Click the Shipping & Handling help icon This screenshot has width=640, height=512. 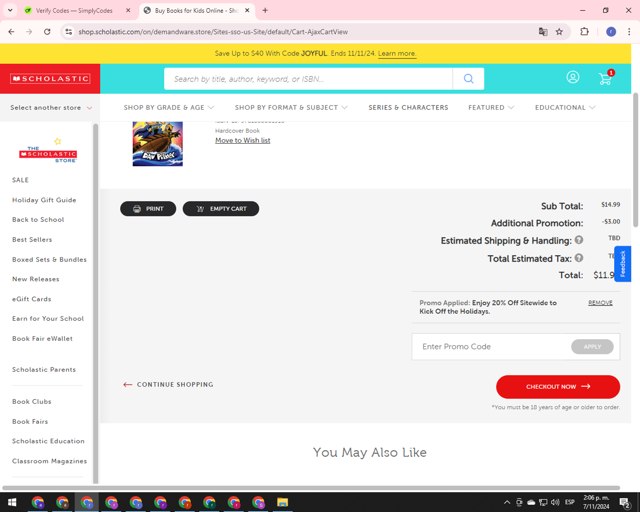click(x=579, y=240)
